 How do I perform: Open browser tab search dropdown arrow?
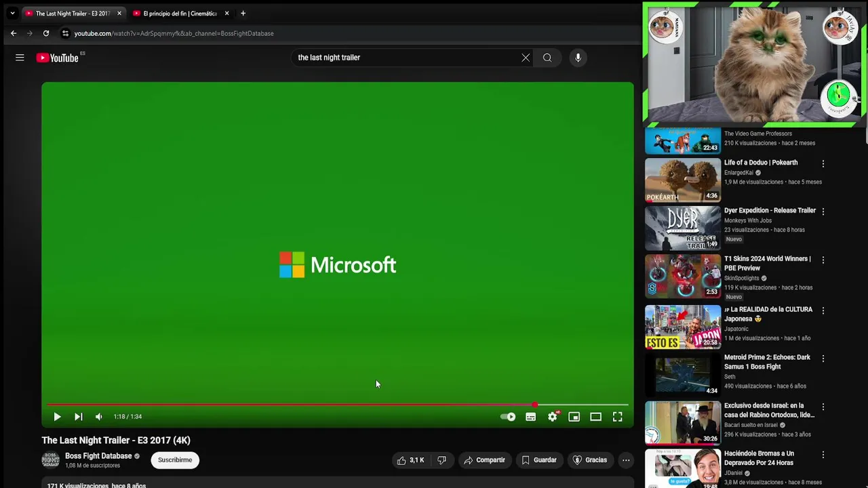coord(12,14)
